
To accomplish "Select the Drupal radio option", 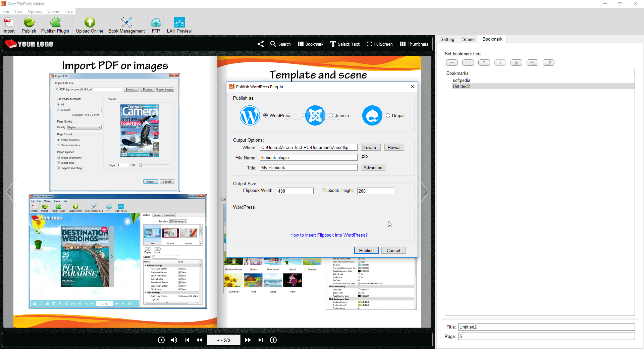I will point(388,115).
